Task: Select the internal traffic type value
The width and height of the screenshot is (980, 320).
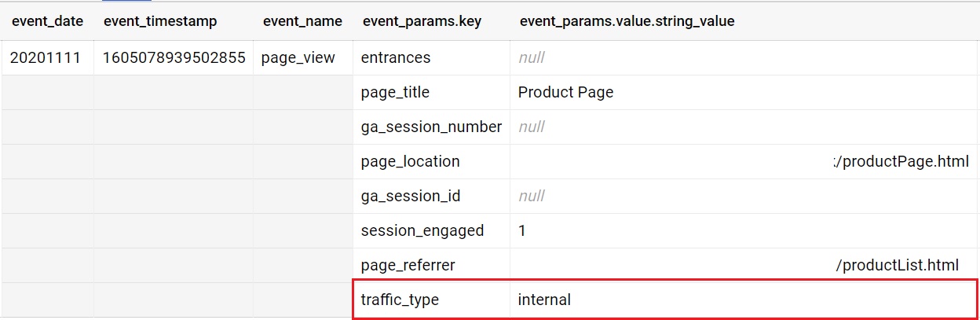Action: [544, 300]
